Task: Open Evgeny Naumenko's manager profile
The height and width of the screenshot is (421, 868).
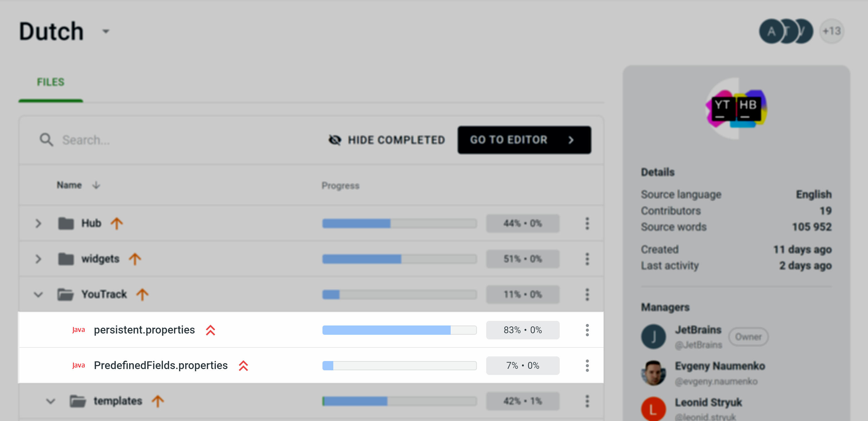Action: [720, 366]
